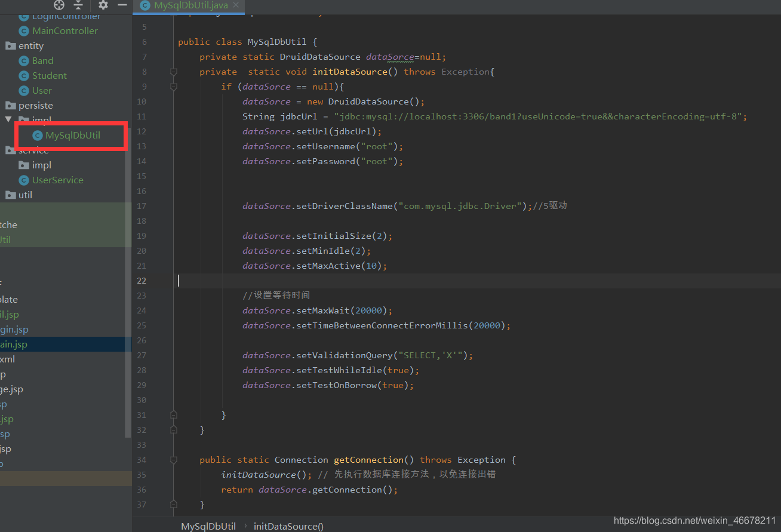Select MainController in the project tree

(65, 30)
